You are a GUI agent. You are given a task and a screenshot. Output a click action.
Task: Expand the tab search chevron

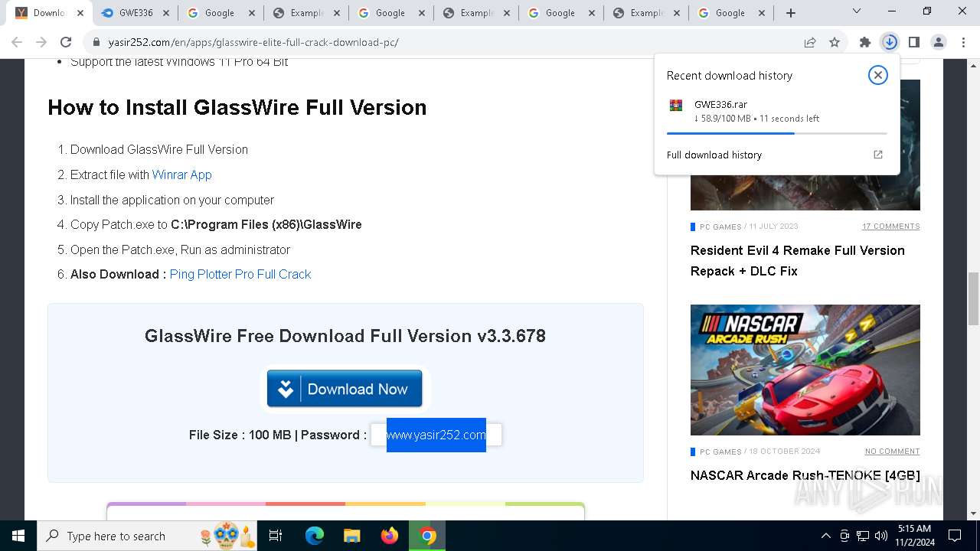[857, 11]
